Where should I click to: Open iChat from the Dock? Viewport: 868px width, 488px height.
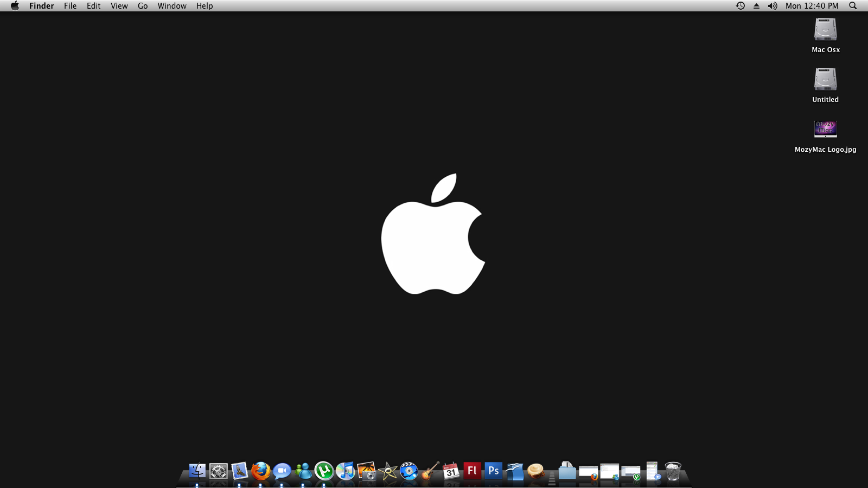(282, 471)
